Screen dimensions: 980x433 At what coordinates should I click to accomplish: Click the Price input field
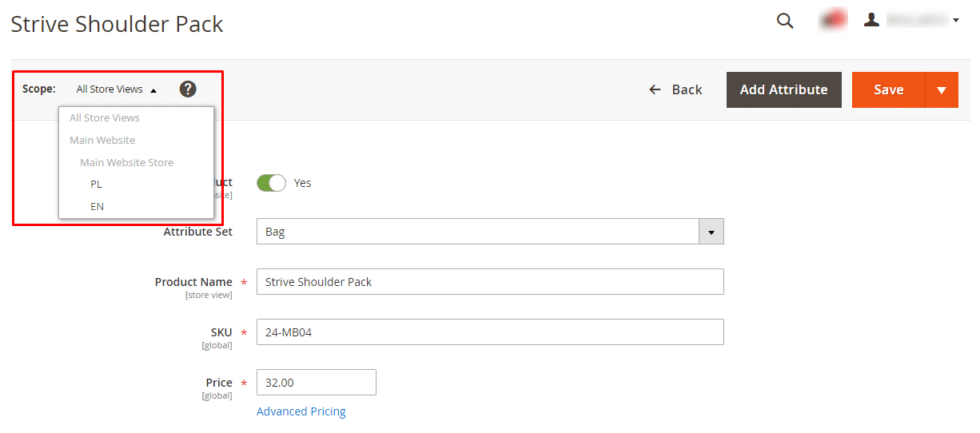[x=316, y=383]
